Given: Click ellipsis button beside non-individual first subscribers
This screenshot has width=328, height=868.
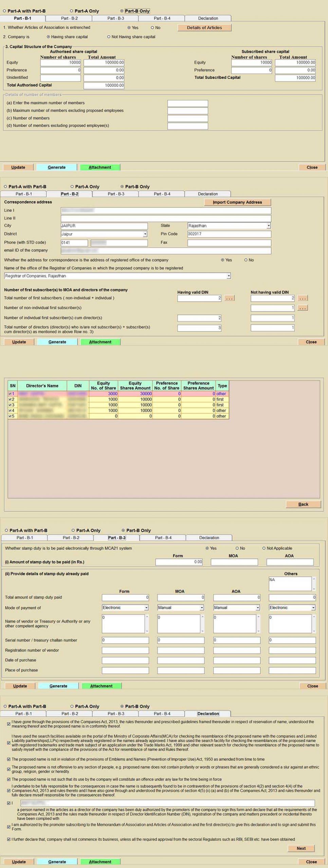Looking at the screenshot, I should pyautogui.click(x=303, y=308).
